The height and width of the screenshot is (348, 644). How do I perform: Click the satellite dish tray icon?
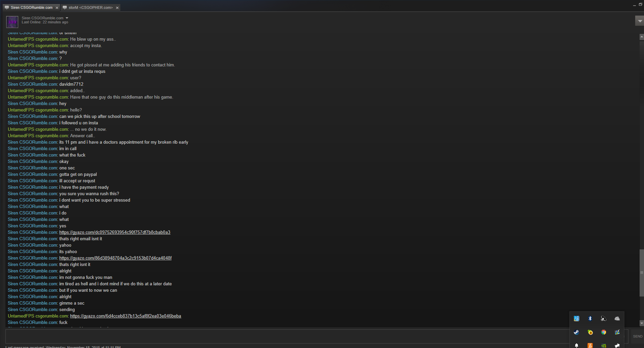coord(604,319)
